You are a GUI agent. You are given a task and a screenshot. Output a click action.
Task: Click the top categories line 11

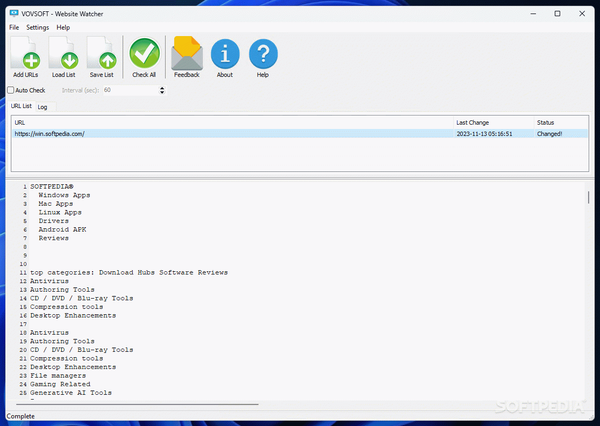129,273
